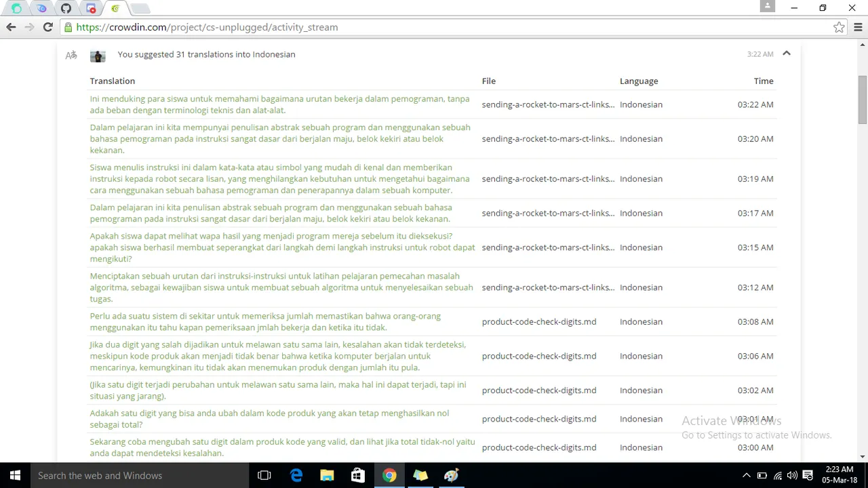Click the 3:22 AM activity timestamp
This screenshot has width=868, height=488.
coord(760,54)
